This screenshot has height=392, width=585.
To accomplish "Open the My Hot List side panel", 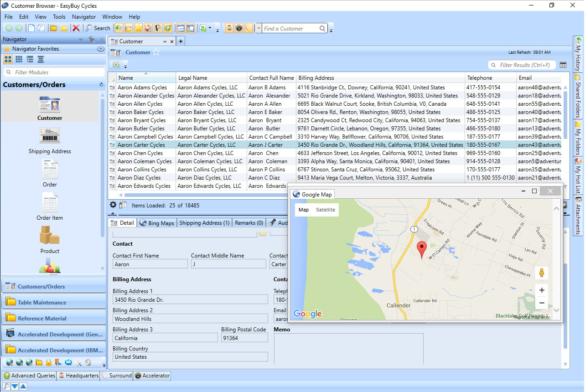I will point(578,176).
